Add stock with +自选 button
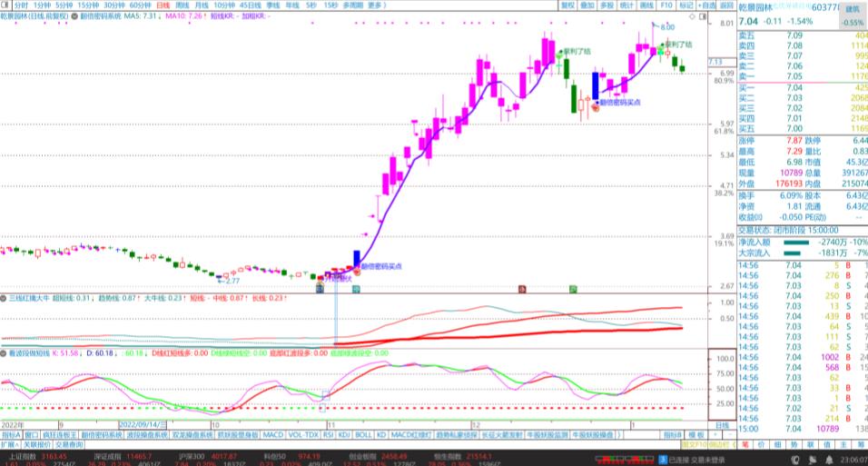Screen dimensions: 868x466 point(706,5)
